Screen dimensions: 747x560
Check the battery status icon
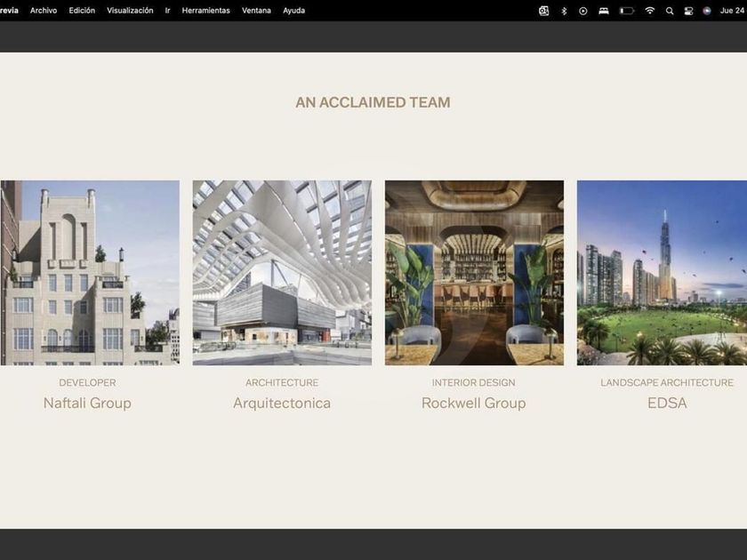tap(627, 11)
